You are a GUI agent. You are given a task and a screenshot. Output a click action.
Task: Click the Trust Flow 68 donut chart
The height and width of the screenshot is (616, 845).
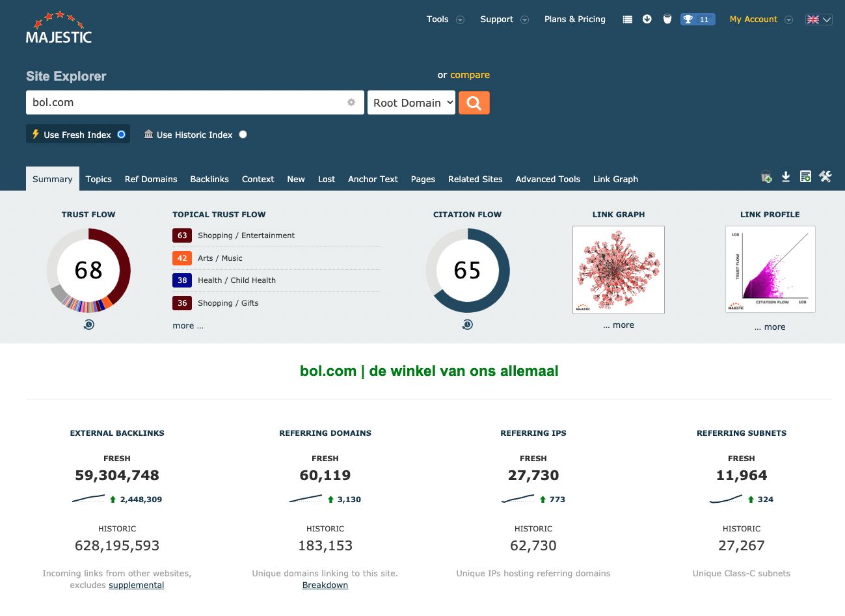point(88,270)
